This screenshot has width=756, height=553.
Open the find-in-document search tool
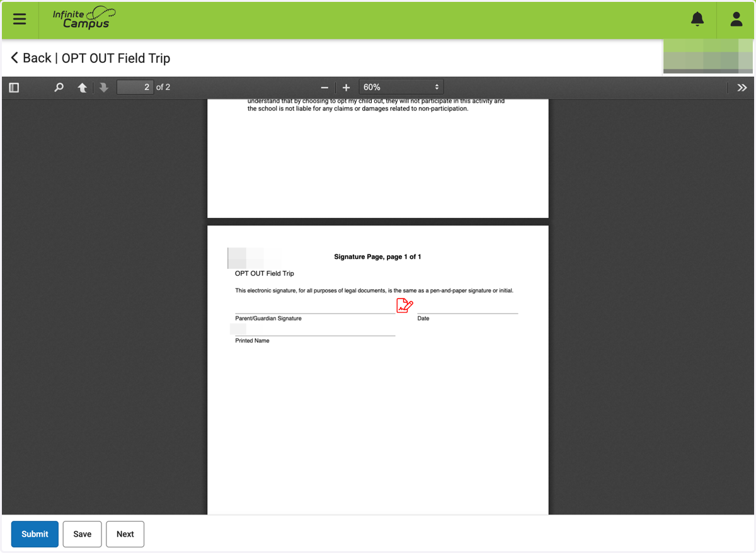coord(59,88)
